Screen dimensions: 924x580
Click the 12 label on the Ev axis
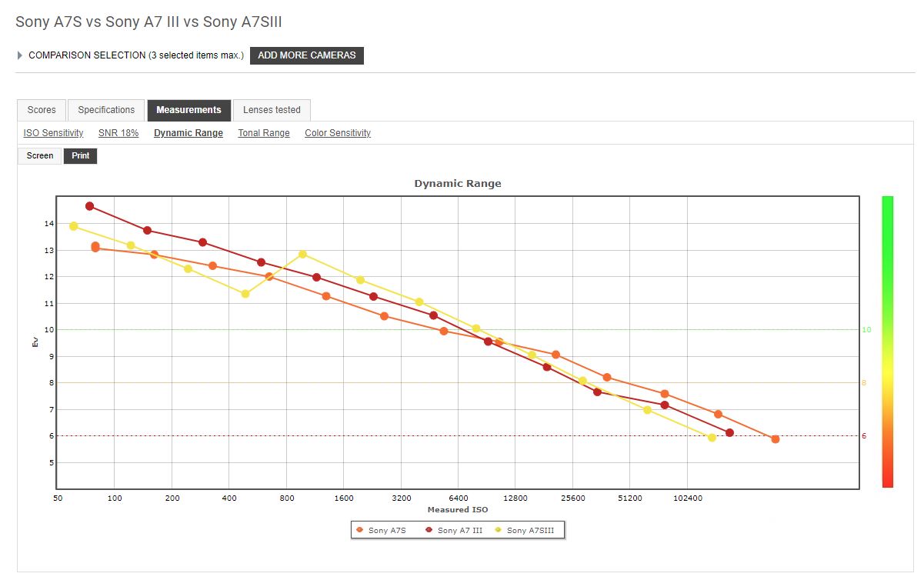(x=48, y=277)
